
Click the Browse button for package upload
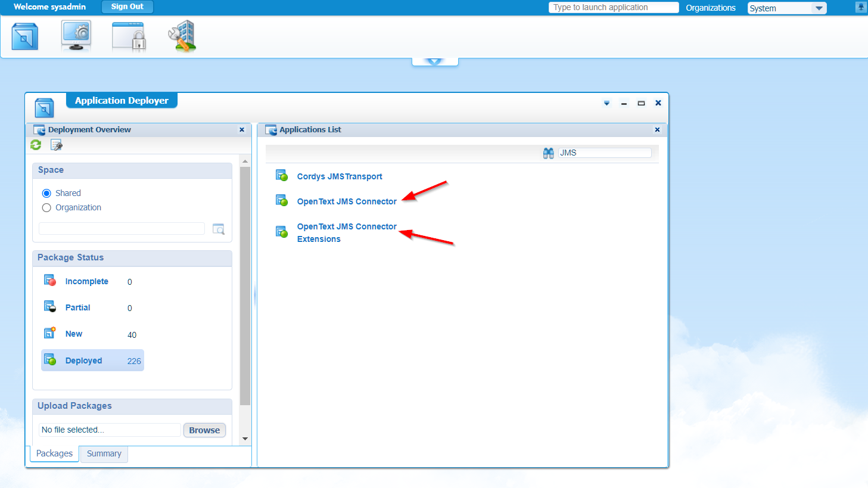click(204, 430)
